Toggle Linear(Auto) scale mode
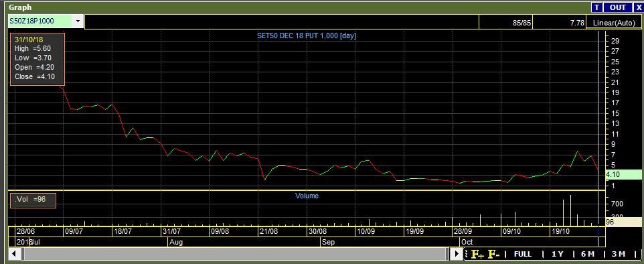 tap(614, 23)
